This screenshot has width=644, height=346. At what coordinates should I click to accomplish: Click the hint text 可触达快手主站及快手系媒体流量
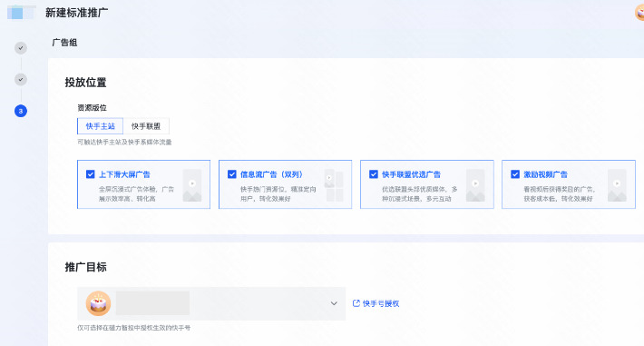click(x=124, y=142)
